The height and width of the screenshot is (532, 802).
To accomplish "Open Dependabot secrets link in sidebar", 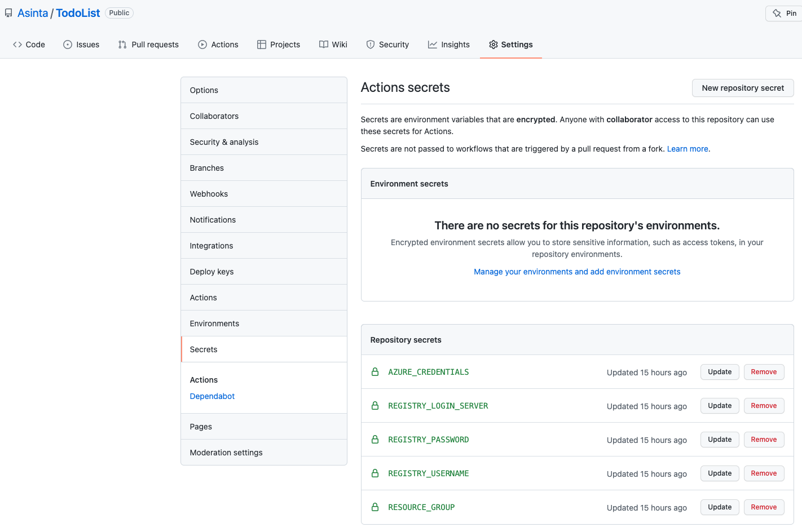I will [212, 396].
